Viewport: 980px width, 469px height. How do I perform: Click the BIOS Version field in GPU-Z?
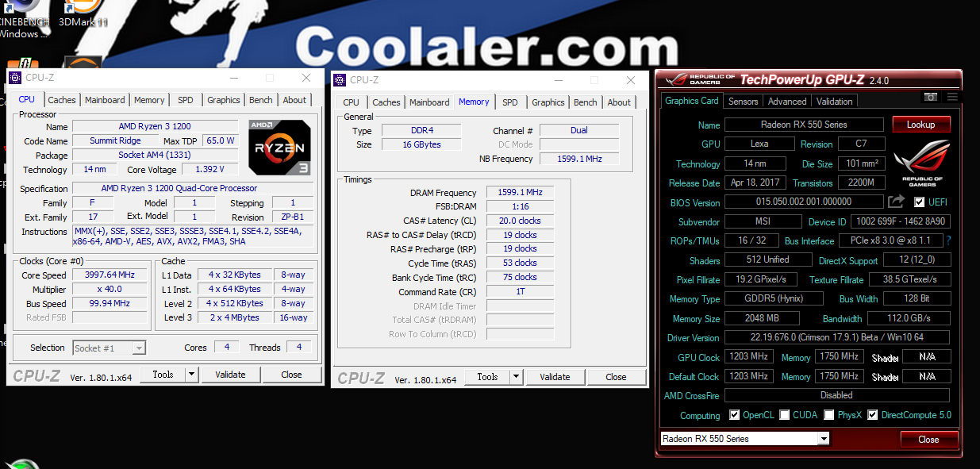click(804, 202)
